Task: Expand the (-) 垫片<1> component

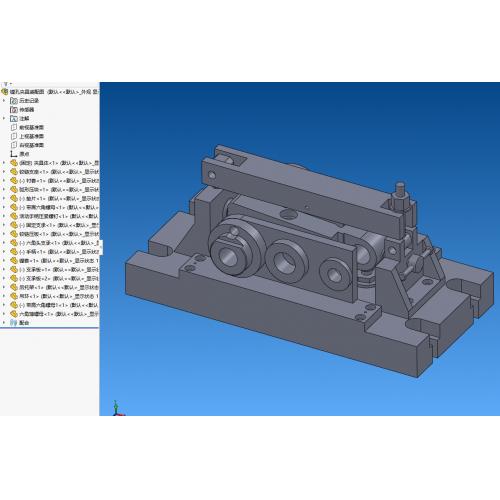Action: coord(4,198)
